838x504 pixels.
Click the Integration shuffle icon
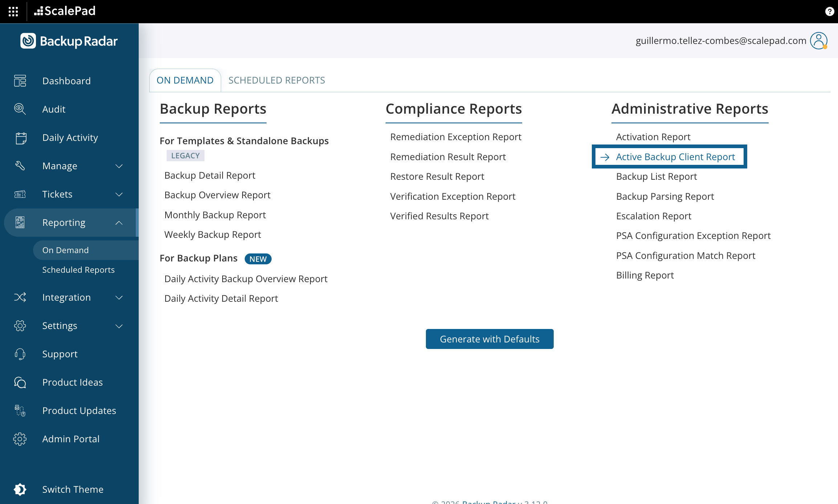click(x=20, y=297)
